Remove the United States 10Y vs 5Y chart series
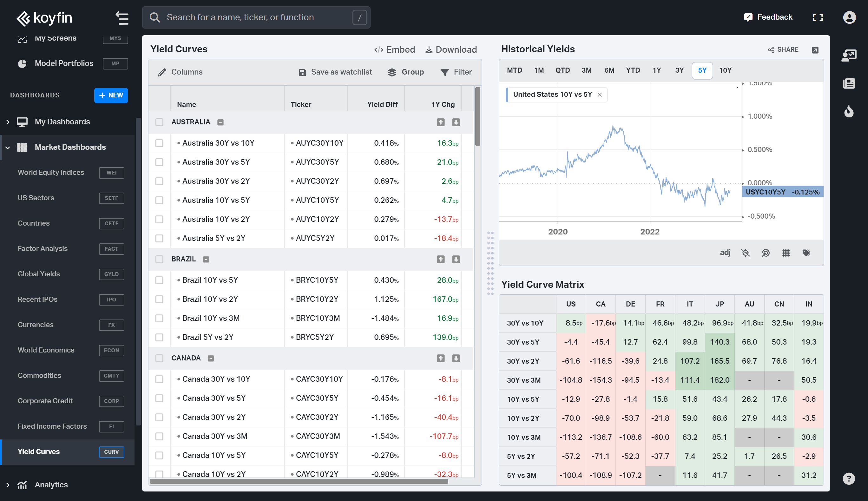Screen dimensions: 868x501 600,94
